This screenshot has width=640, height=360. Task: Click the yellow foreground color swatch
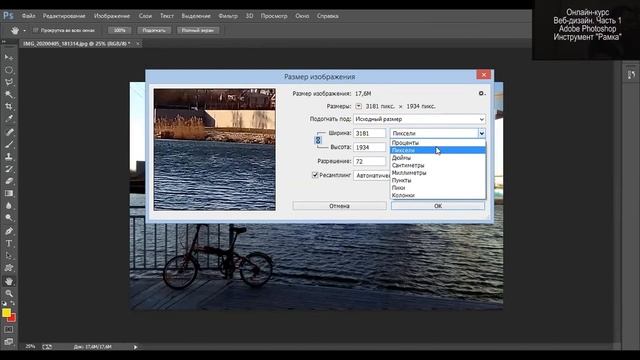pyautogui.click(x=6, y=313)
